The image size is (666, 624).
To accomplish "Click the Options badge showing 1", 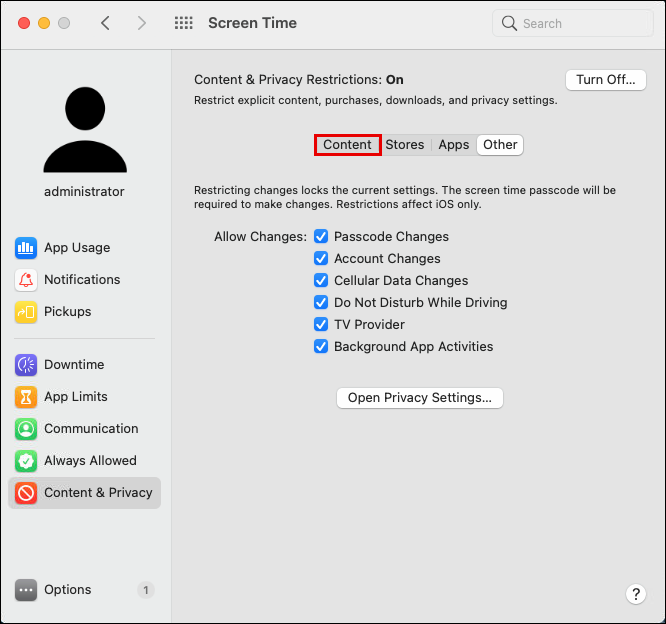I will (x=146, y=590).
